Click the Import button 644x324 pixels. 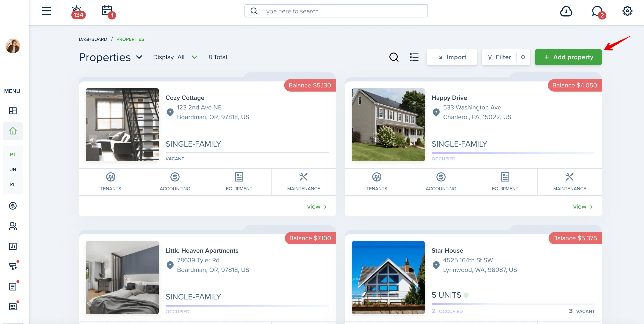pyautogui.click(x=452, y=57)
